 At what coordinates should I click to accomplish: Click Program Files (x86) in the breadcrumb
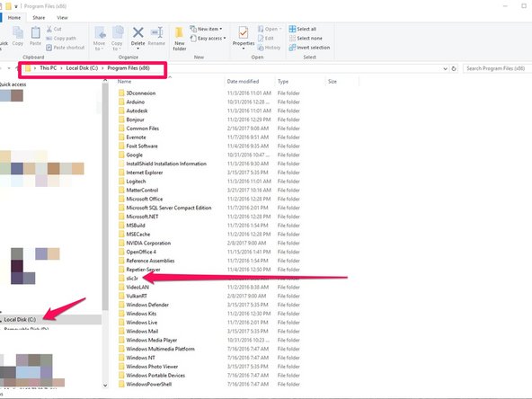[129, 68]
